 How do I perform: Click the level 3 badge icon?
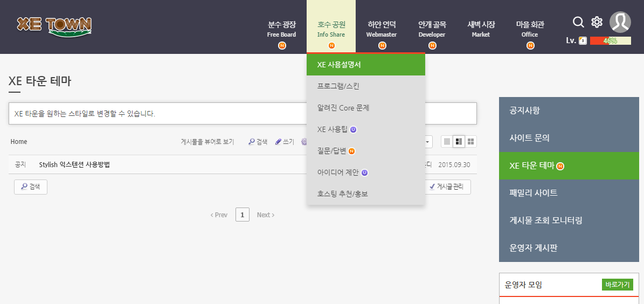click(583, 40)
